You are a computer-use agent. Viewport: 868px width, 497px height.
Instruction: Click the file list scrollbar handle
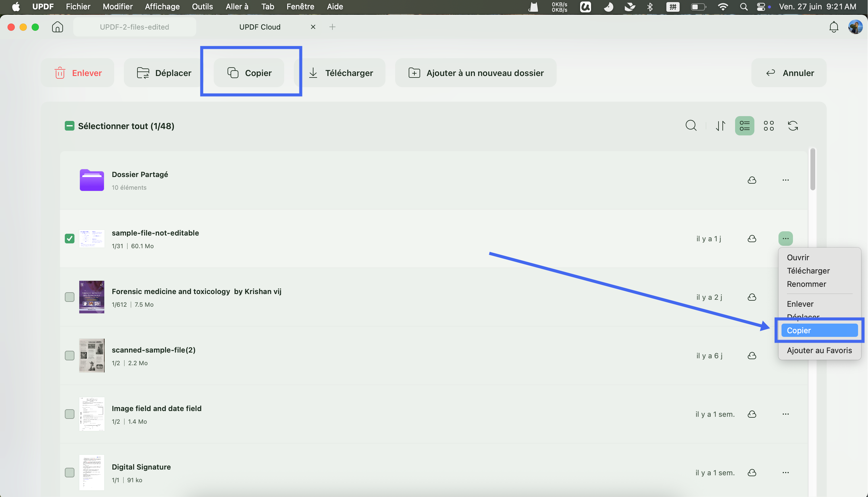[813, 169]
